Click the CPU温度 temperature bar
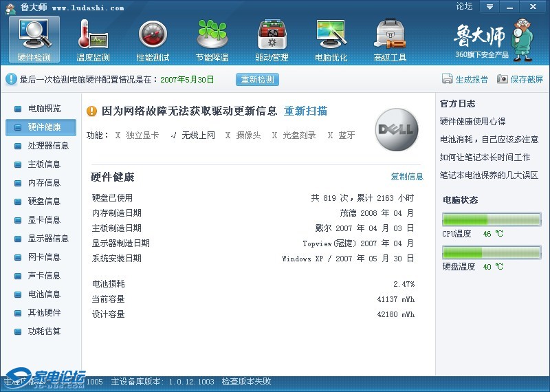The height and width of the screenshot is (392, 550). (x=491, y=219)
